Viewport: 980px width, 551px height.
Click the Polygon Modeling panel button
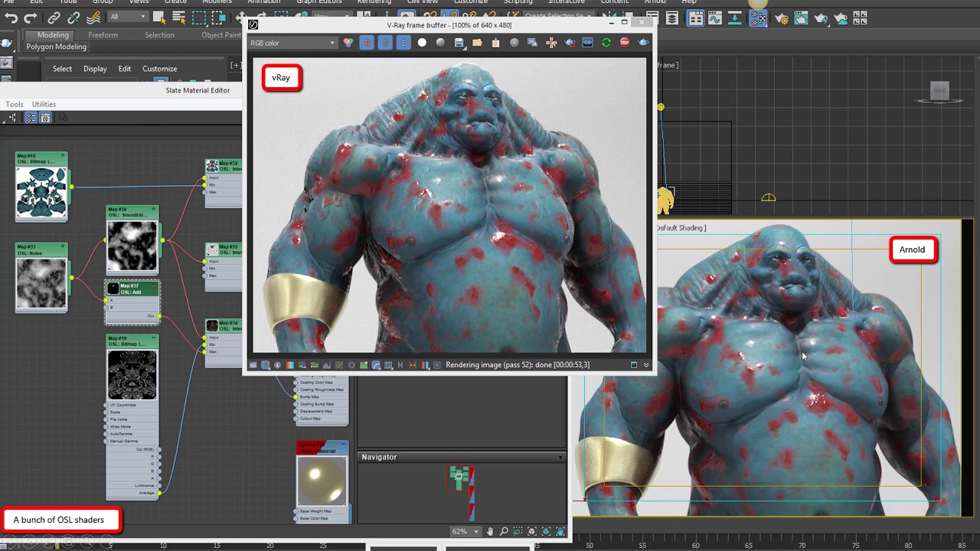(57, 47)
